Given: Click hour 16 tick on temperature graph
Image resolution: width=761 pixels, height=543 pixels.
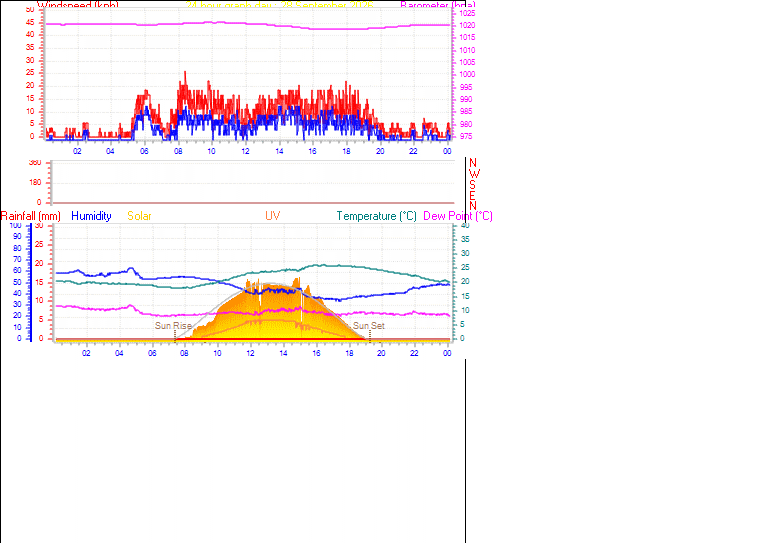Looking at the screenshot, I should click(x=316, y=353).
